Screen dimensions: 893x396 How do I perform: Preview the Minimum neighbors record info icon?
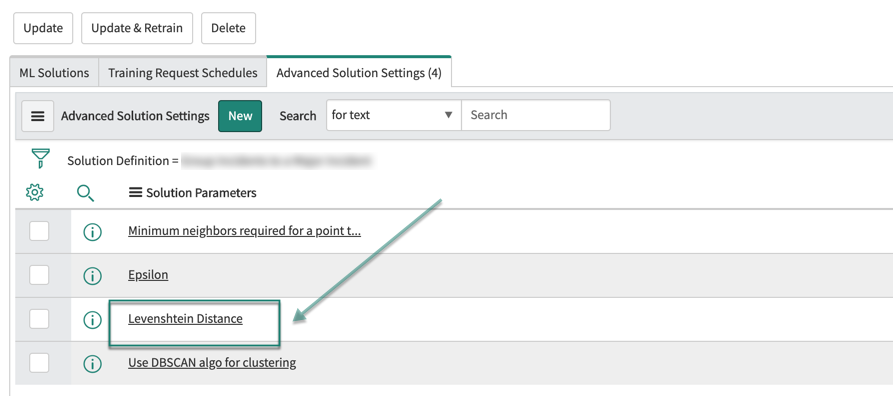click(x=92, y=232)
